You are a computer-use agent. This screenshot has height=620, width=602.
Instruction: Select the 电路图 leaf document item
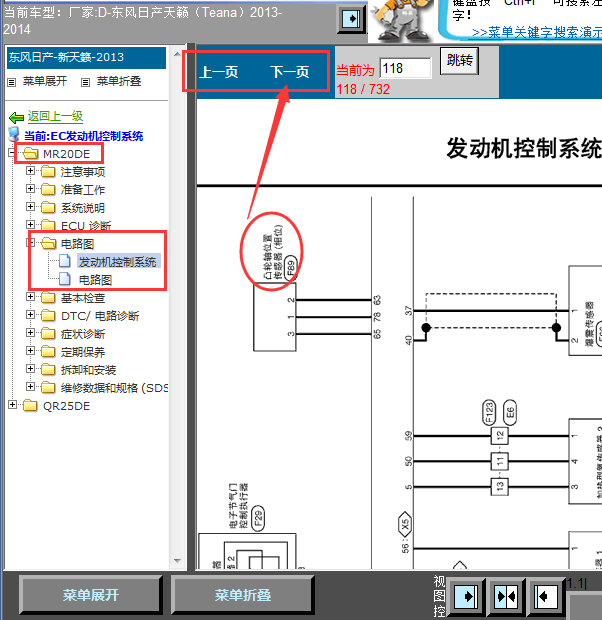coord(95,280)
